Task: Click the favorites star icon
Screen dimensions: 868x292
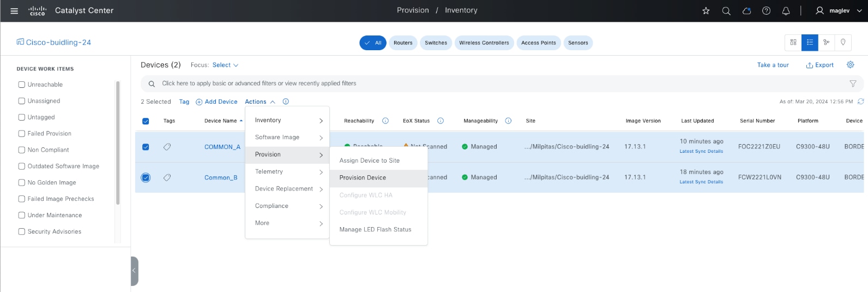Action: [706, 11]
